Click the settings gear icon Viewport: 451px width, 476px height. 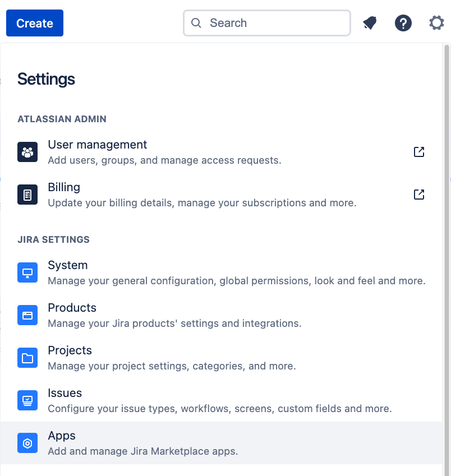tap(436, 23)
